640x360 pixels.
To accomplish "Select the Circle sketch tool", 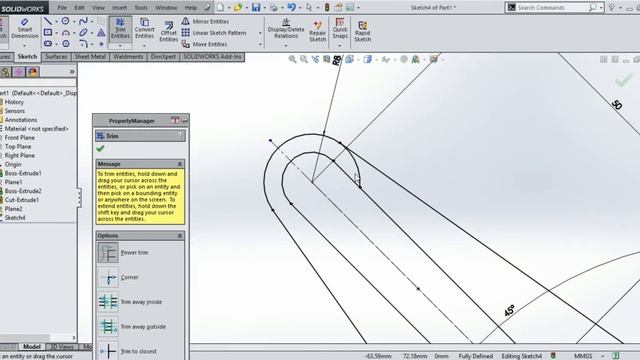I will pyautogui.click(x=65, y=21).
